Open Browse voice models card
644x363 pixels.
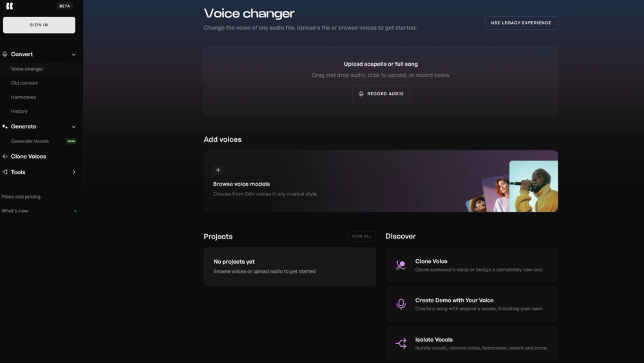[381, 181]
